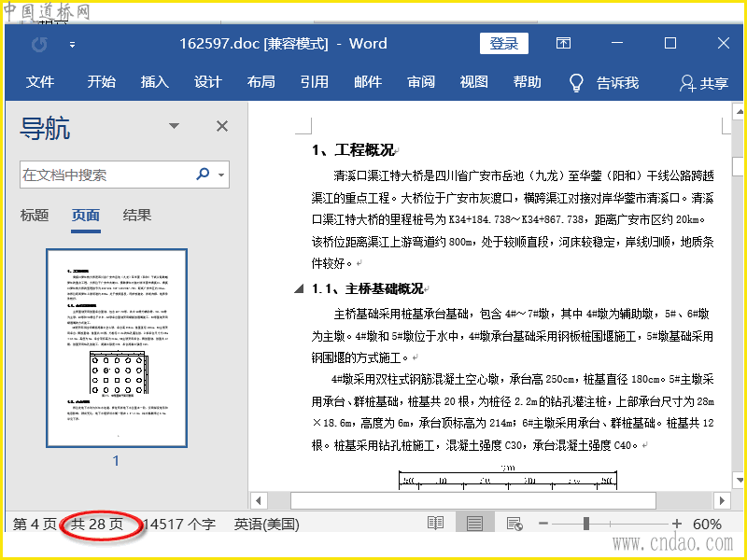
Task: Open the search options dropdown arrow
Action: pyautogui.click(x=221, y=175)
